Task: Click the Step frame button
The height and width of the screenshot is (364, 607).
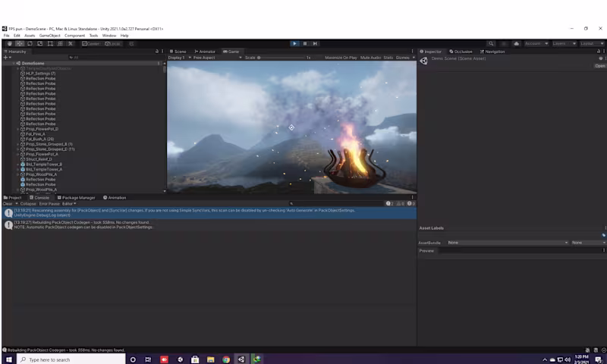Action: (315, 43)
